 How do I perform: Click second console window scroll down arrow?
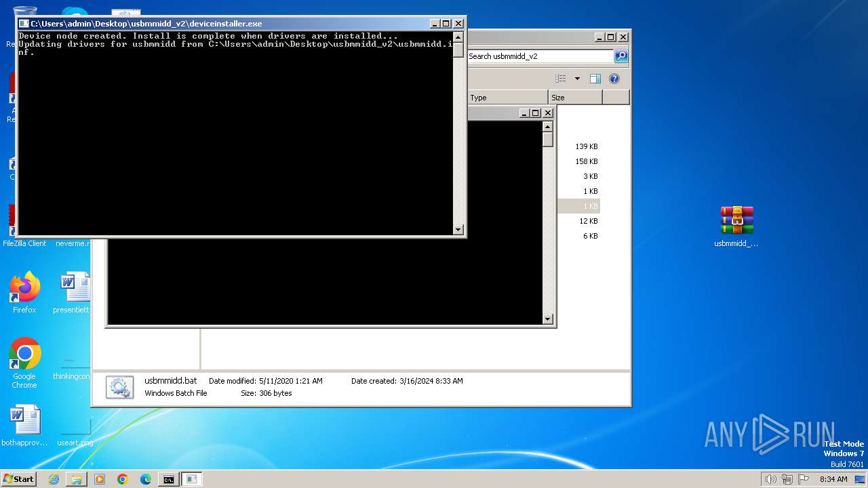tap(548, 319)
